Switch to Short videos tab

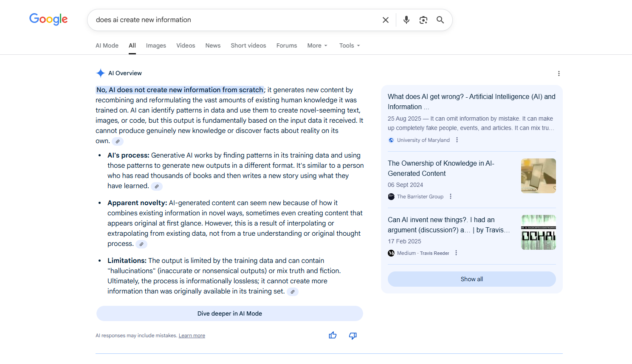[248, 45]
